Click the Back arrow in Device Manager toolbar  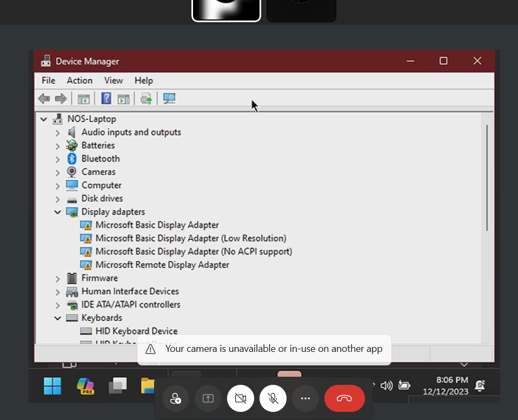(44, 98)
